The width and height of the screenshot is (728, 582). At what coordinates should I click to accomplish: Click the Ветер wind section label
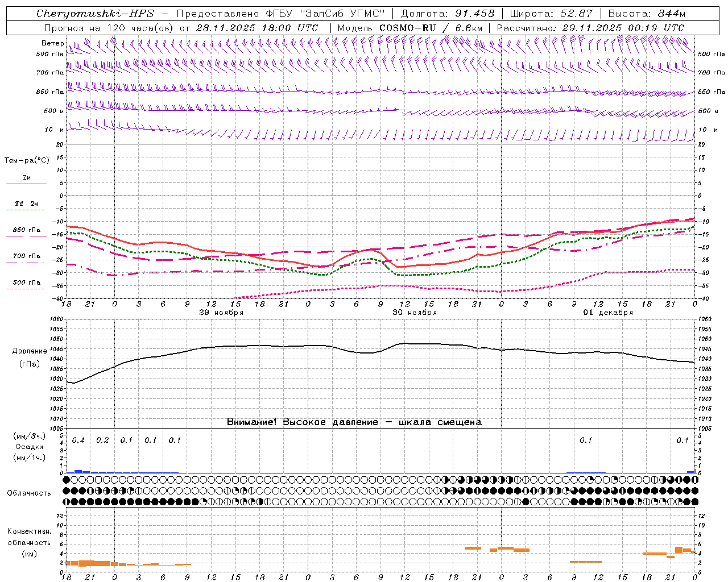pyautogui.click(x=52, y=43)
